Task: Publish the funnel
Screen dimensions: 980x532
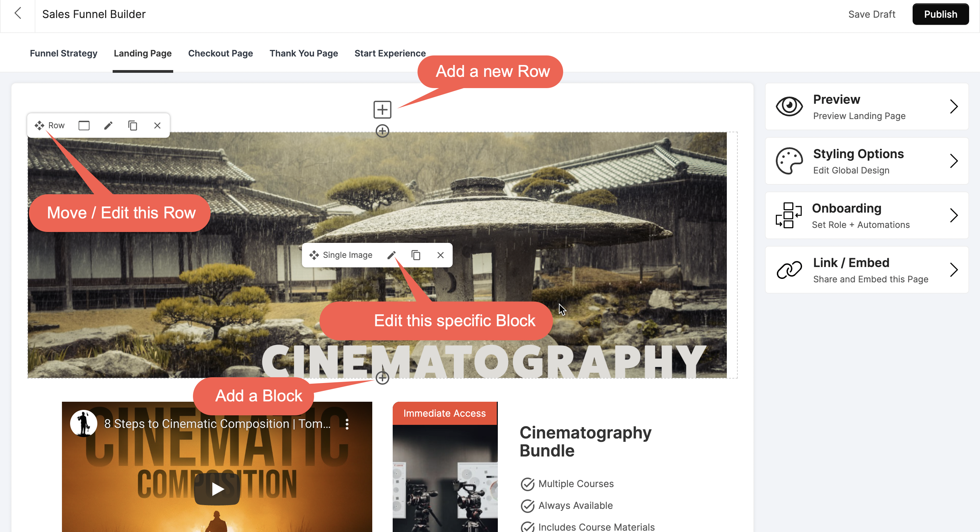Action: point(941,14)
